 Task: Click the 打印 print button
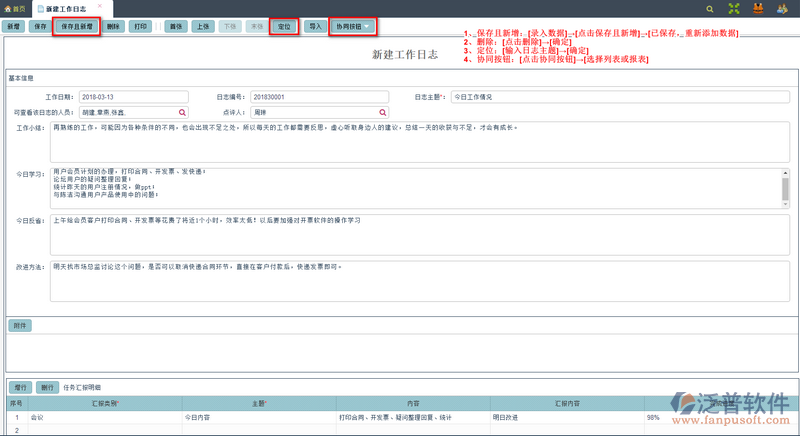coord(140,27)
